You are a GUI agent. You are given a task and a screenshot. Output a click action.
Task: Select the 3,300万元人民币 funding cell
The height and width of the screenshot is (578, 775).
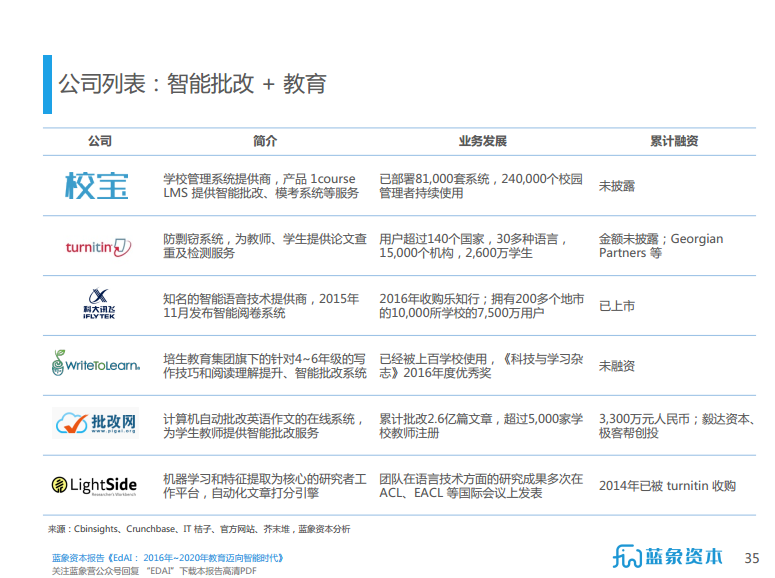point(677,426)
